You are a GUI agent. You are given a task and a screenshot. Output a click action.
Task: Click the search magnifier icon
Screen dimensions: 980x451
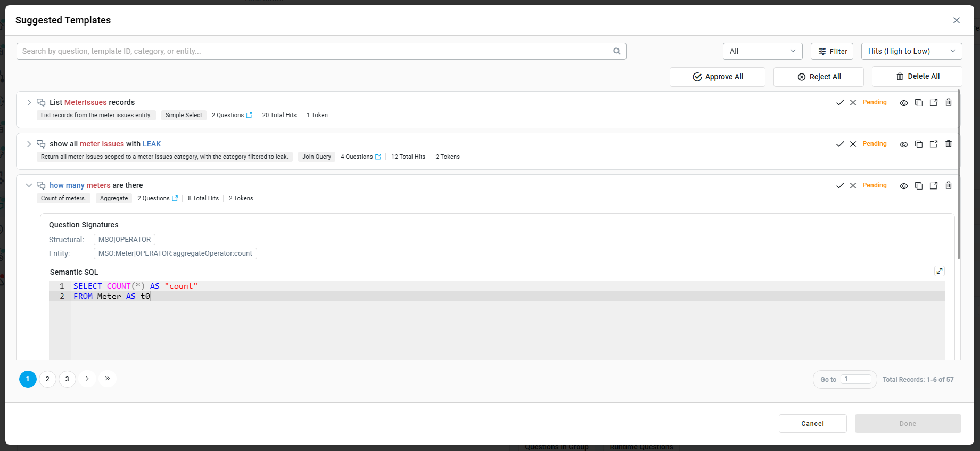pyautogui.click(x=617, y=51)
